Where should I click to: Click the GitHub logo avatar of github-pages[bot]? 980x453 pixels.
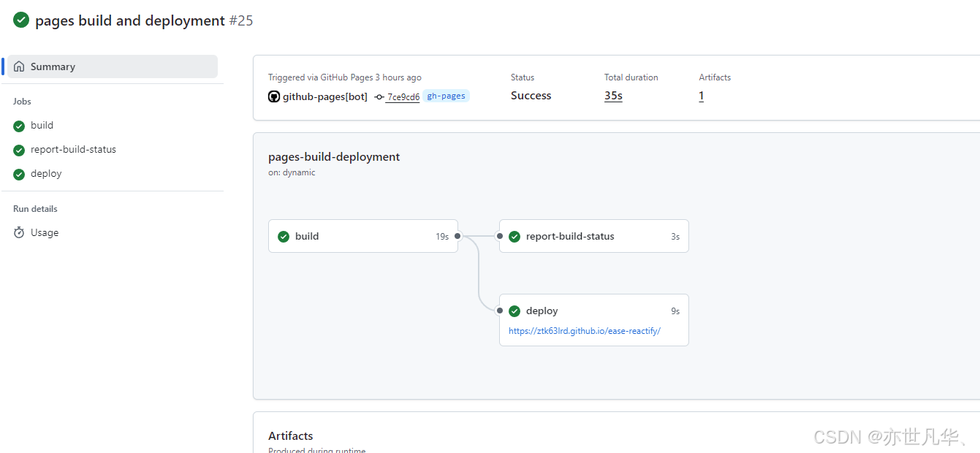coord(274,96)
